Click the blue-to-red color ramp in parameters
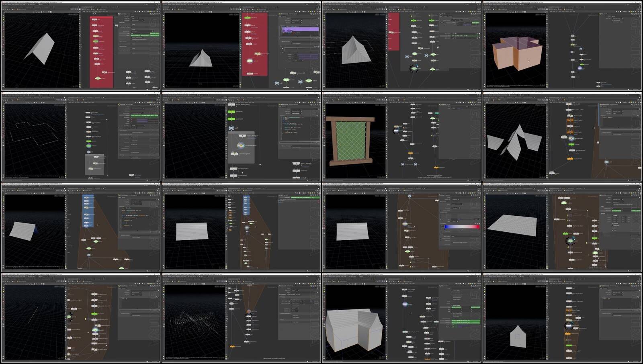The height and width of the screenshot is (364, 643). pyautogui.click(x=462, y=227)
